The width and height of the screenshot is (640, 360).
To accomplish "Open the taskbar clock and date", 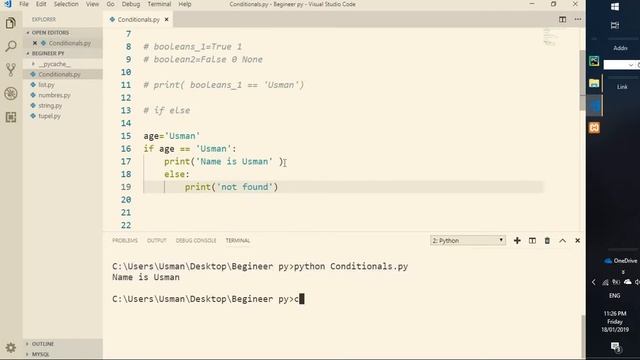I will 615,322.
